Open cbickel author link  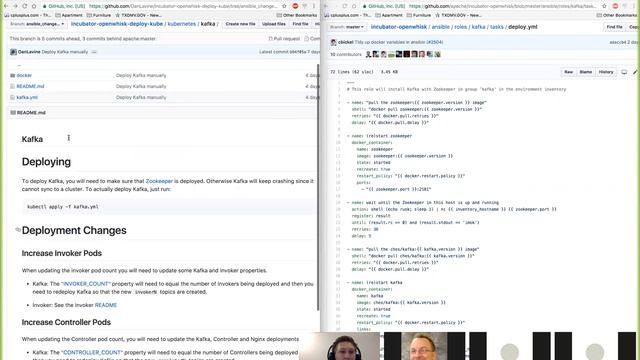pyautogui.click(x=345, y=42)
